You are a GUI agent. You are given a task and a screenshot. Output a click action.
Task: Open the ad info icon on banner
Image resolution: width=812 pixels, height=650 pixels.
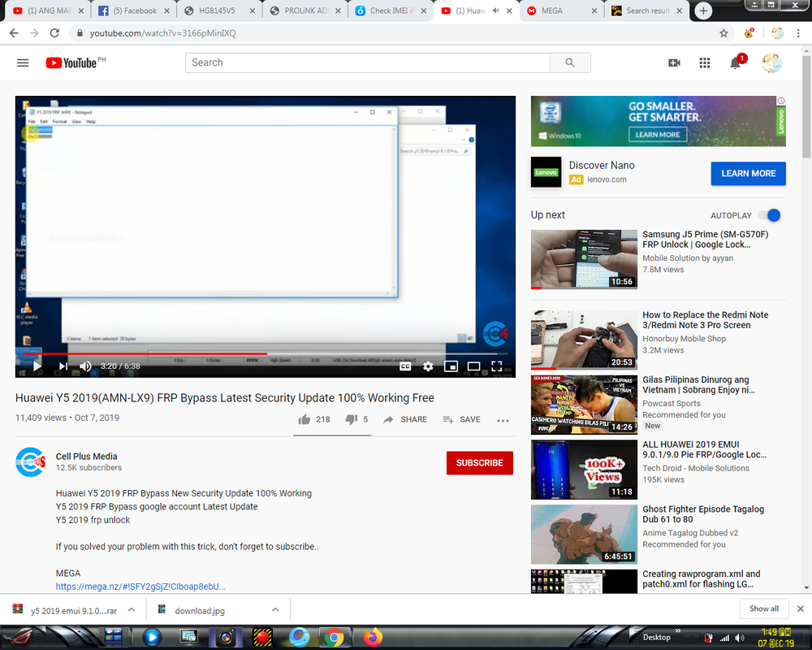point(781,101)
